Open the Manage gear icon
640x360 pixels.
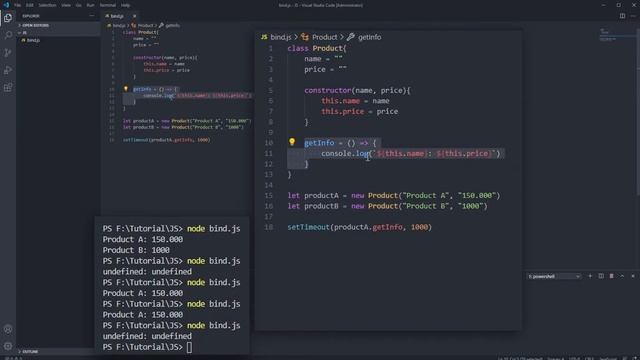point(8,346)
